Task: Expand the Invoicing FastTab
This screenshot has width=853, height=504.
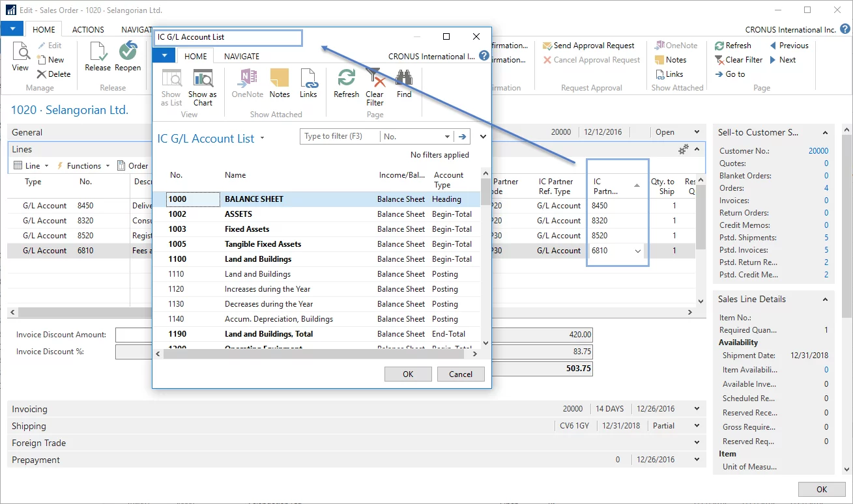Action: pyautogui.click(x=697, y=409)
